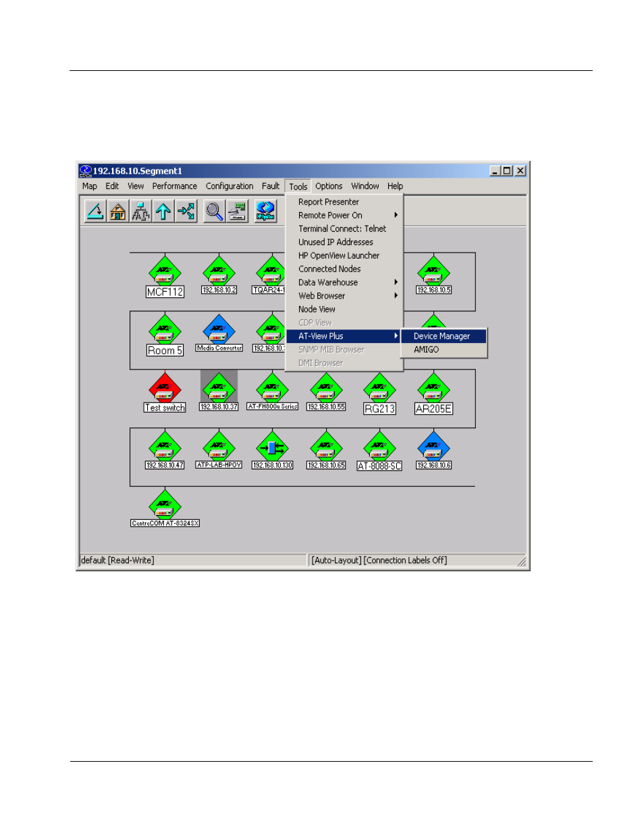
Task: Select the RG213 device node
Action: pos(379,394)
